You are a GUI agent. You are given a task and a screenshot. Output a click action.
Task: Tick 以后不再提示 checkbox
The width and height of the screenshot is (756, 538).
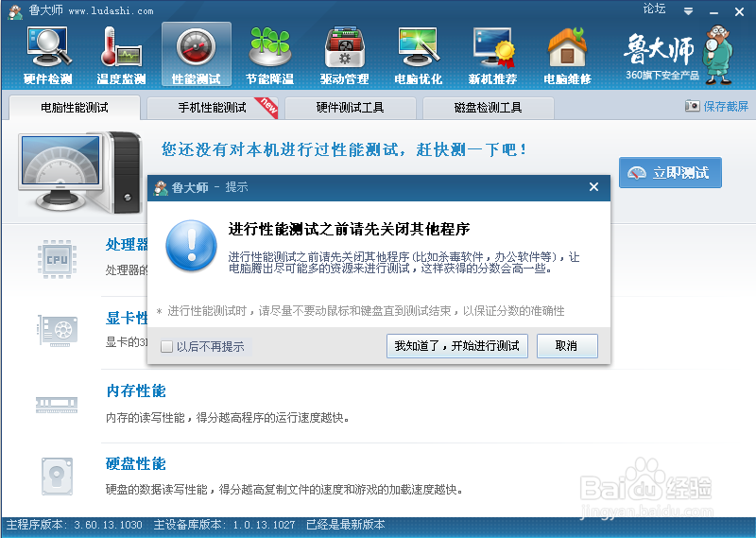pyautogui.click(x=166, y=346)
